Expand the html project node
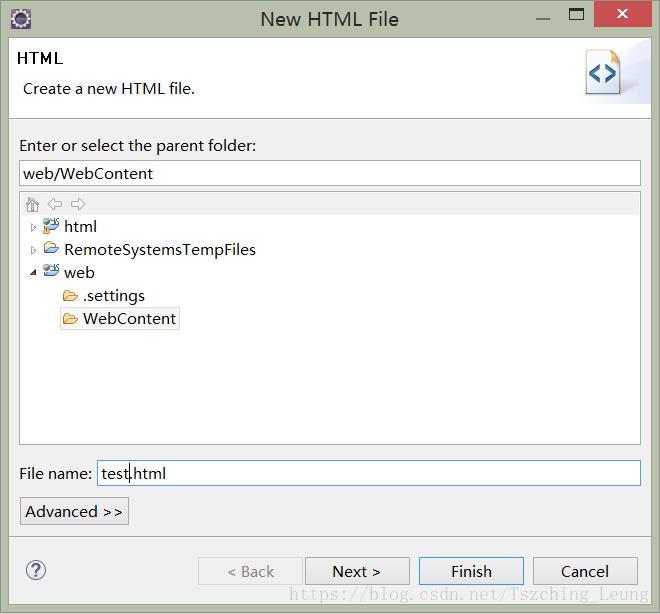The width and height of the screenshot is (660, 614). pyautogui.click(x=33, y=227)
